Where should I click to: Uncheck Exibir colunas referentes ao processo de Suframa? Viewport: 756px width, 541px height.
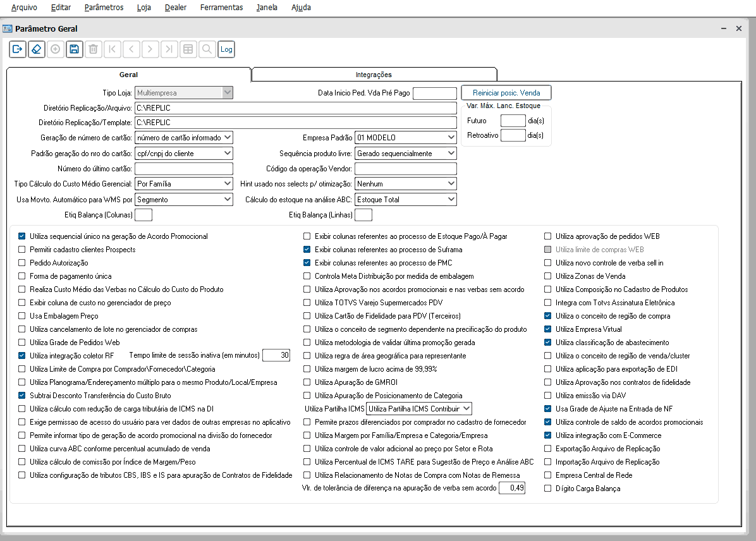click(x=307, y=249)
